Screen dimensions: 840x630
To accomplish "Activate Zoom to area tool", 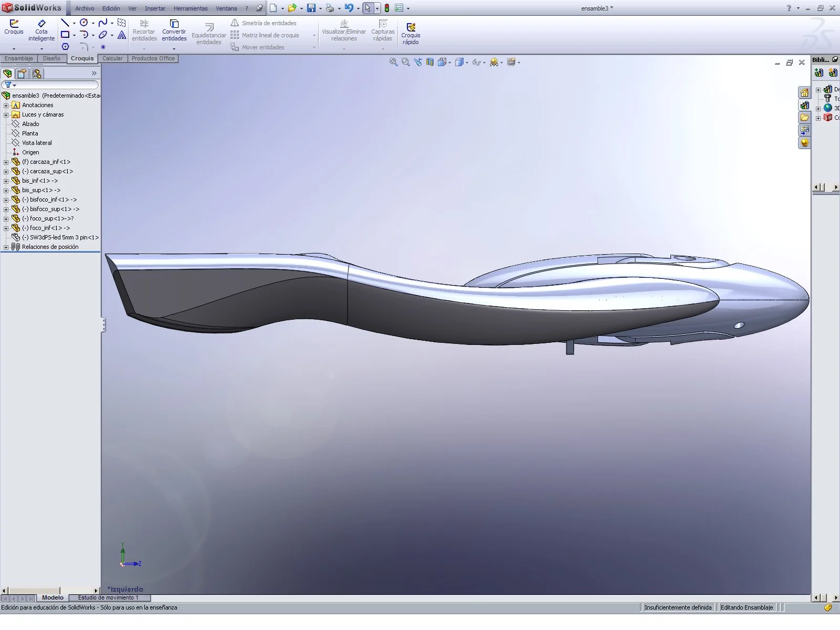I will pyautogui.click(x=405, y=62).
